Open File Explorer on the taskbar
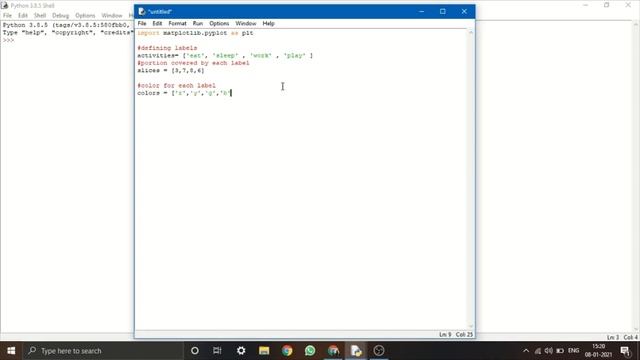 pos(264,351)
